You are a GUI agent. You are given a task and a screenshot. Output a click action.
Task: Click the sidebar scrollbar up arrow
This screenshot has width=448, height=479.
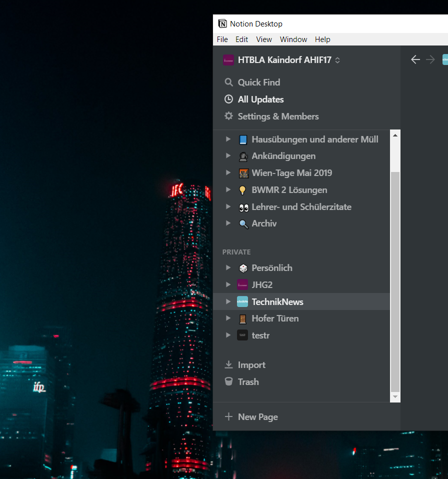point(395,135)
